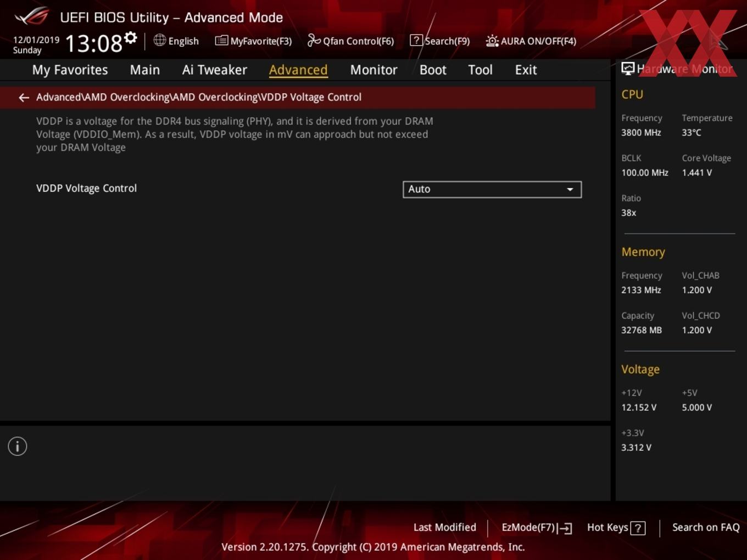Click the BIOS version copyright line
Screen dimensions: 747x560
click(373, 547)
